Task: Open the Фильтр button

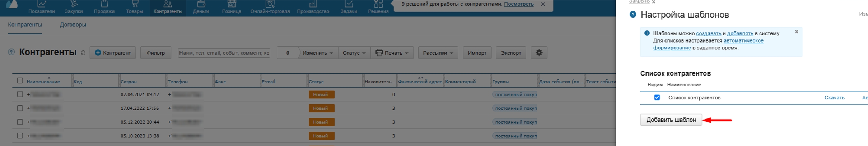Action: 156,53
